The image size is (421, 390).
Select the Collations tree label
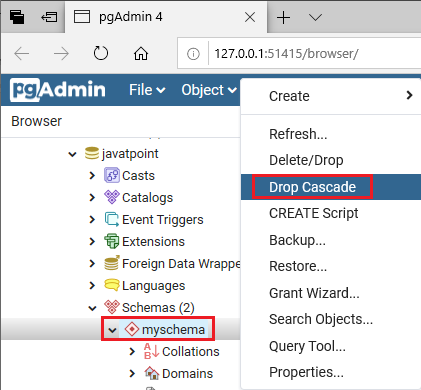[191, 351]
